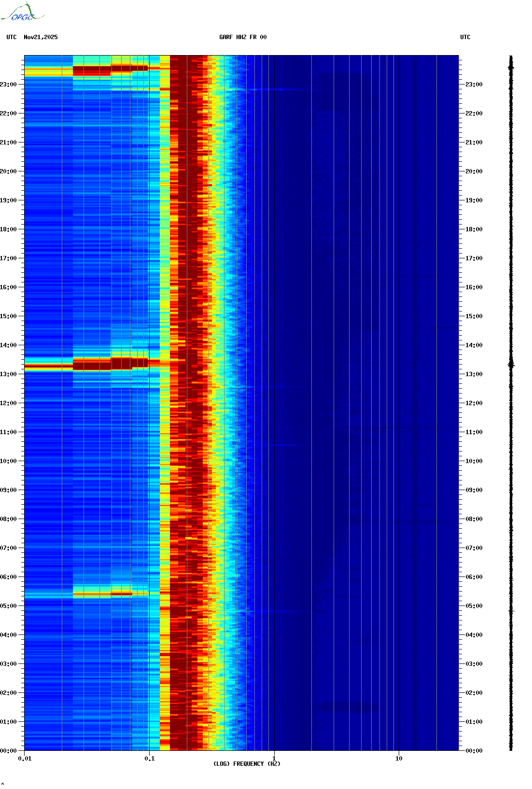Viewport: 532px width, 789px height.
Task: Click the 05:00 label on left time axis
Action: [x=8, y=606]
